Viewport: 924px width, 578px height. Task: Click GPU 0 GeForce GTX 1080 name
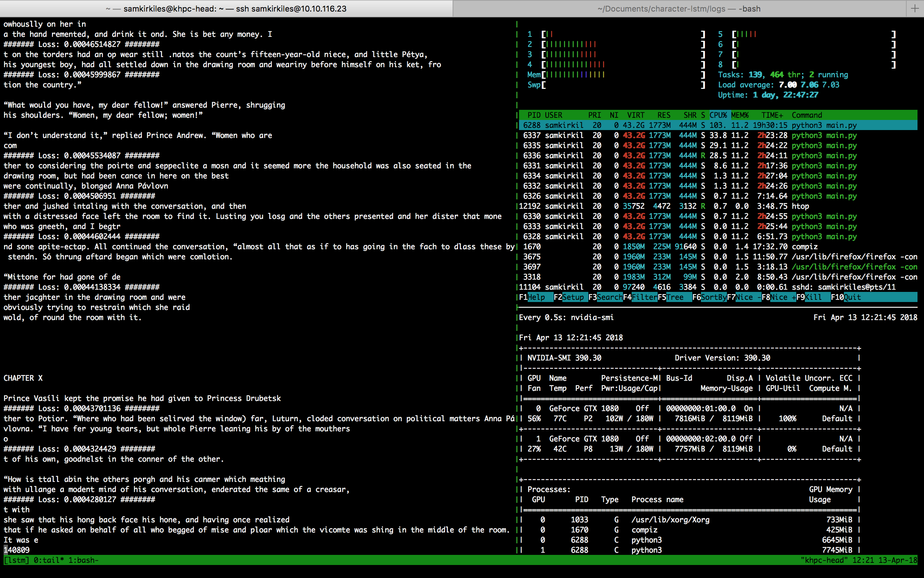(x=584, y=409)
